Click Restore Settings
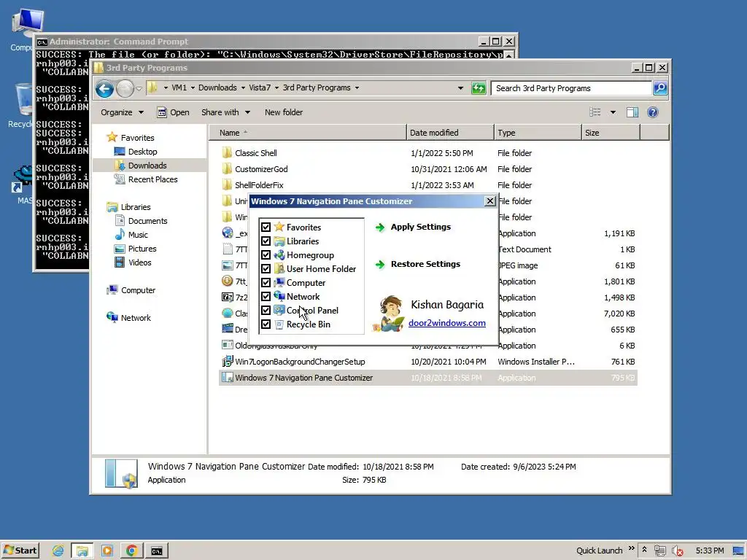 [418, 264]
